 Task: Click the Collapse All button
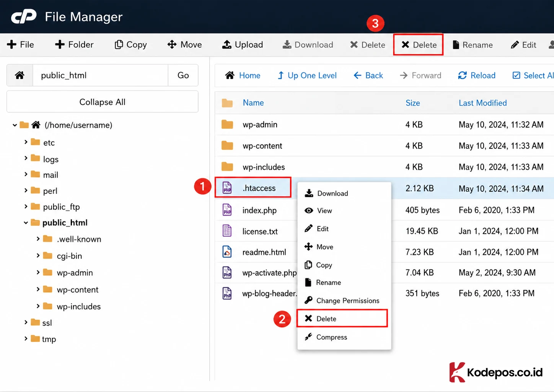click(103, 102)
